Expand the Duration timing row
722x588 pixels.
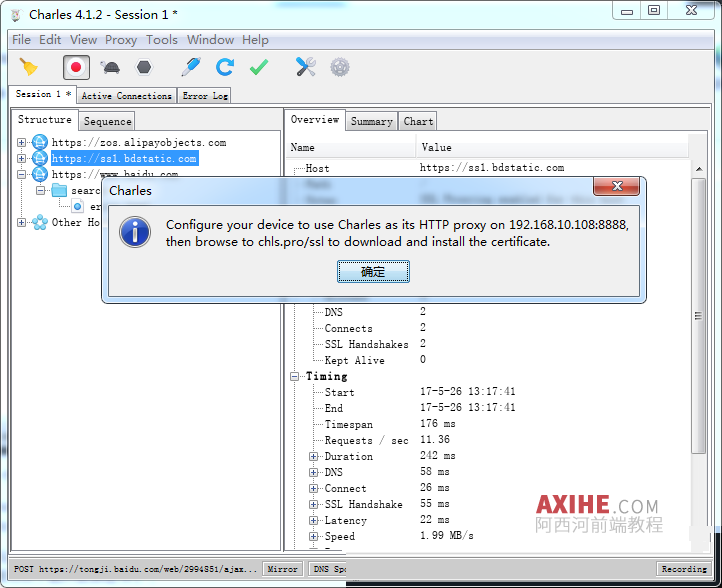coord(314,456)
